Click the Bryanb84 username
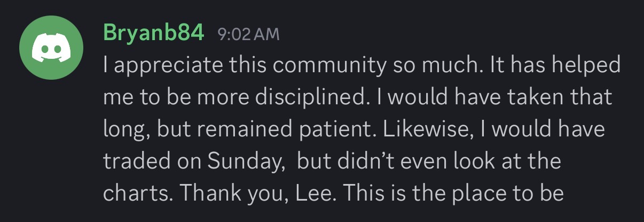 click(153, 34)
